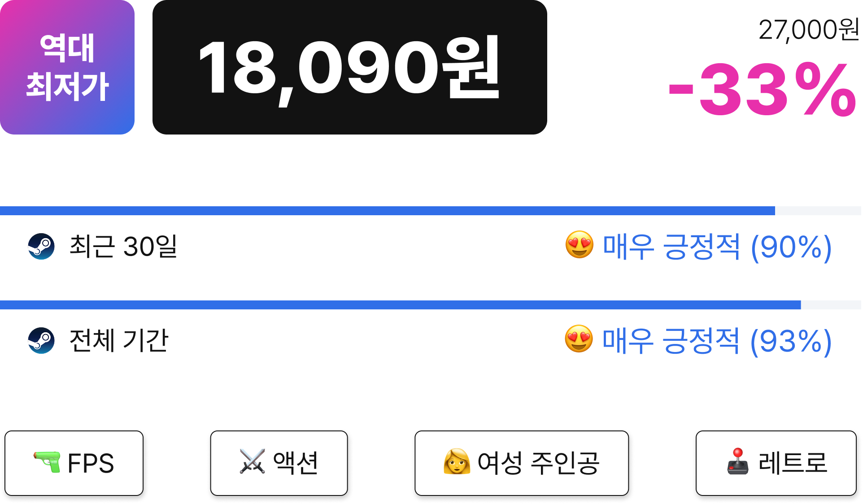The height and width of the screenshot is (504, 863).
Task: Click the heart-eyes emoji for 90% rating
Action: click(579, 245)
